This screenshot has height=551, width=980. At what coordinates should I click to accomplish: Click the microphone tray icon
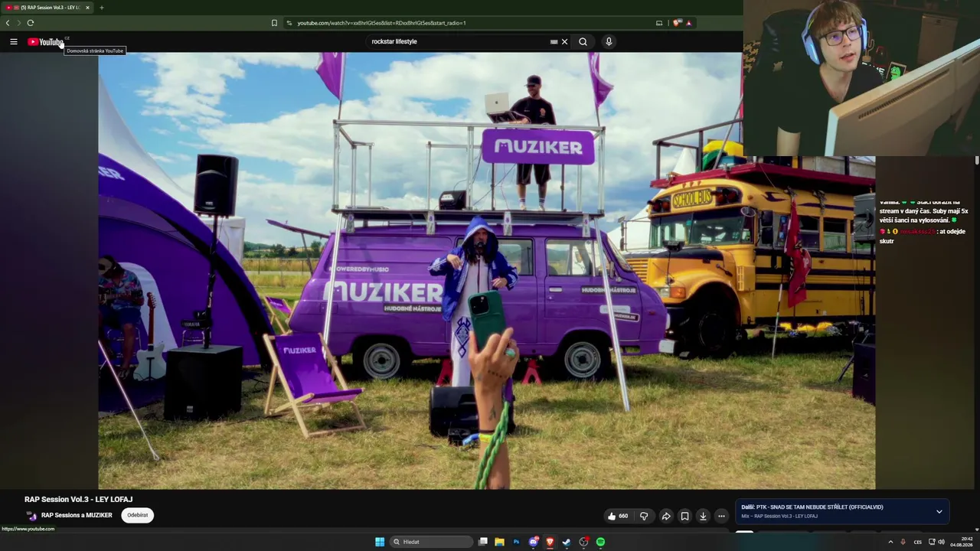(903, 542)
